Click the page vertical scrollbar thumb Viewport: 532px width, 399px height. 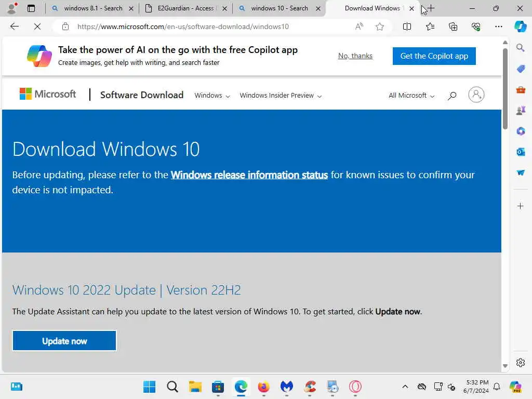[x=505, y=88]
